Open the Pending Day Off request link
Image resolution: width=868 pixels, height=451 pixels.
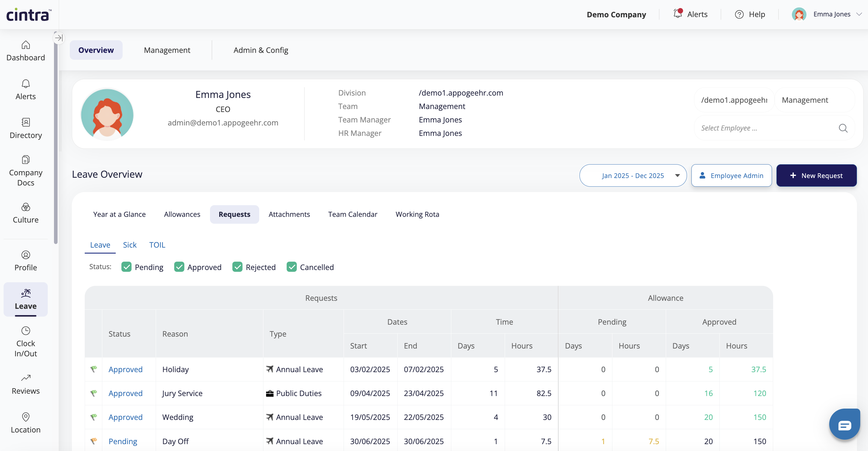123,441
